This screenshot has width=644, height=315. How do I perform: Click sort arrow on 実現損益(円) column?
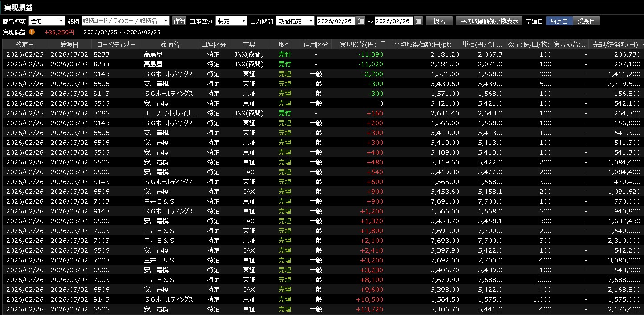382,42
